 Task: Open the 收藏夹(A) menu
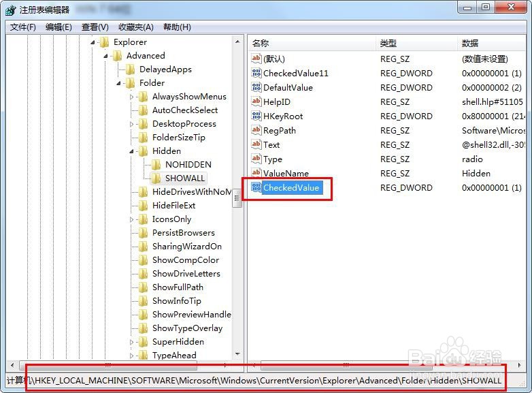135,27
